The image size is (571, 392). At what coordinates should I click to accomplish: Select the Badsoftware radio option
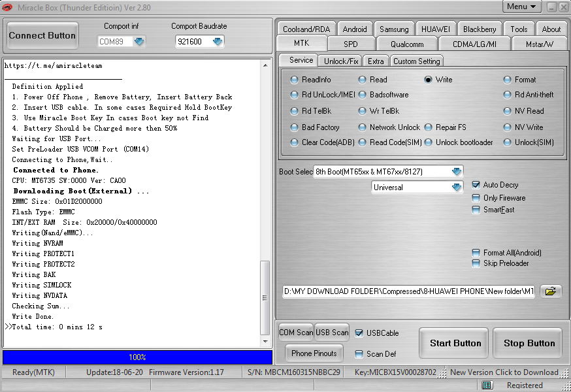click(x=362, y=95)
